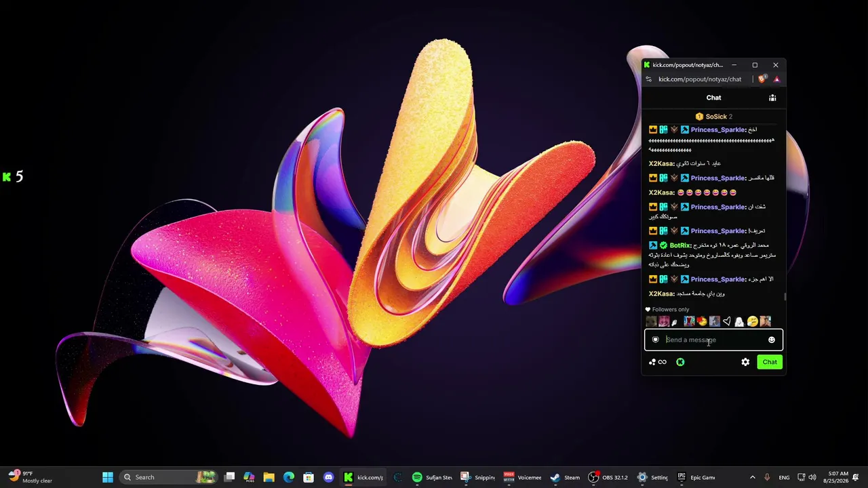The height and width of the screenshot is (488, 868).
Task: Open the chat user list icon
Action: click(772, 98)
